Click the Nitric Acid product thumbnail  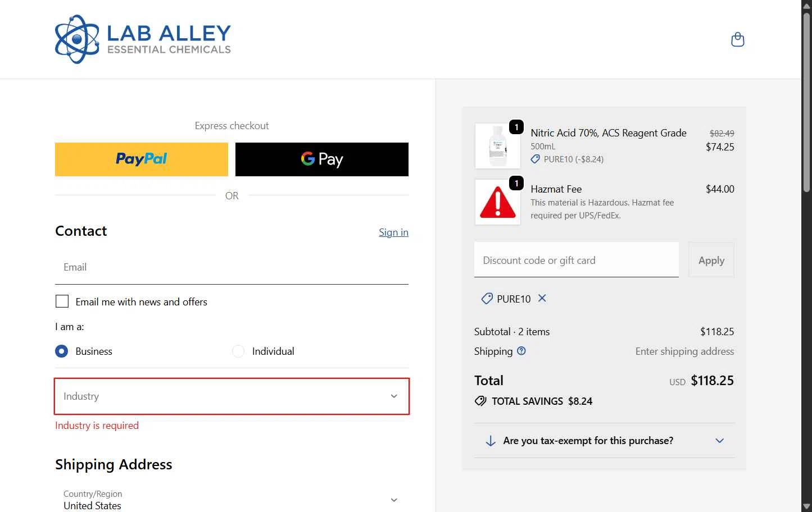[498, 146]
